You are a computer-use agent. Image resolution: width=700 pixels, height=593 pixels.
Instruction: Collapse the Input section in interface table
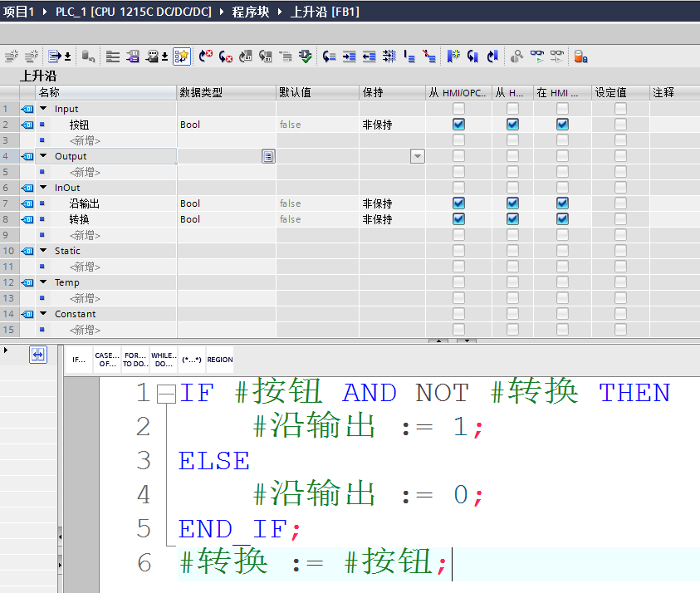[x=43, y=109]
